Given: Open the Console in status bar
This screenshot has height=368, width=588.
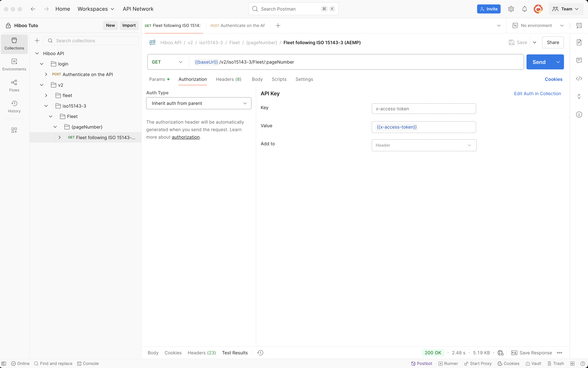Looking at the screenshot, I should 88,363.
